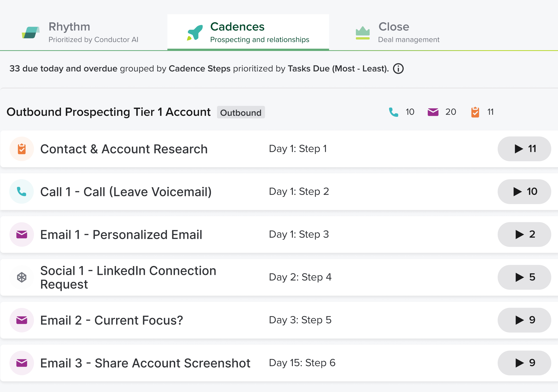Click the Rhythm logo icon
Viewport: 558px width, 392px height.
[31, 32]
